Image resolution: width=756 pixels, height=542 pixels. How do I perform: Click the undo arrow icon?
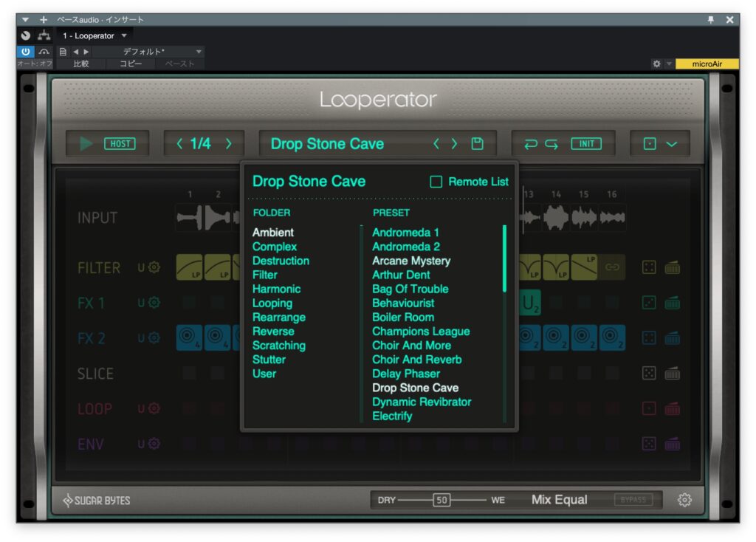coord(531,144)
